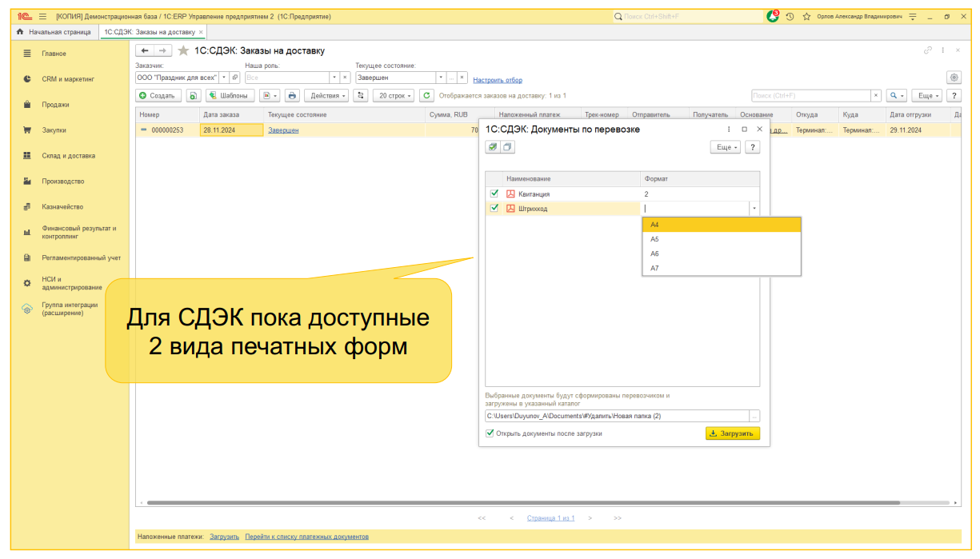Uncheck the Квитанция document checkbox
Viewport: 980px width, 559px height.
494,194
